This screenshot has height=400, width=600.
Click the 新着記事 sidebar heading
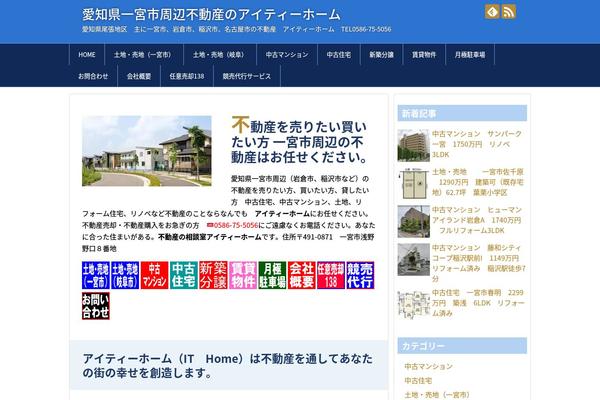462,113
